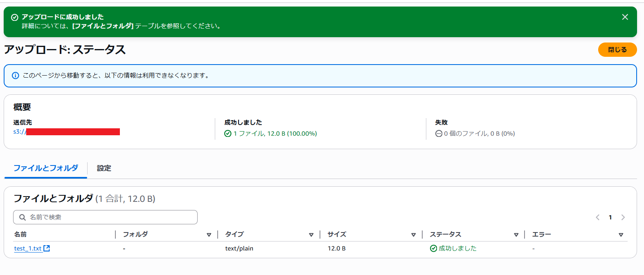Click 0 個のファイル, 0 B (0%) text

coord(480,134)
